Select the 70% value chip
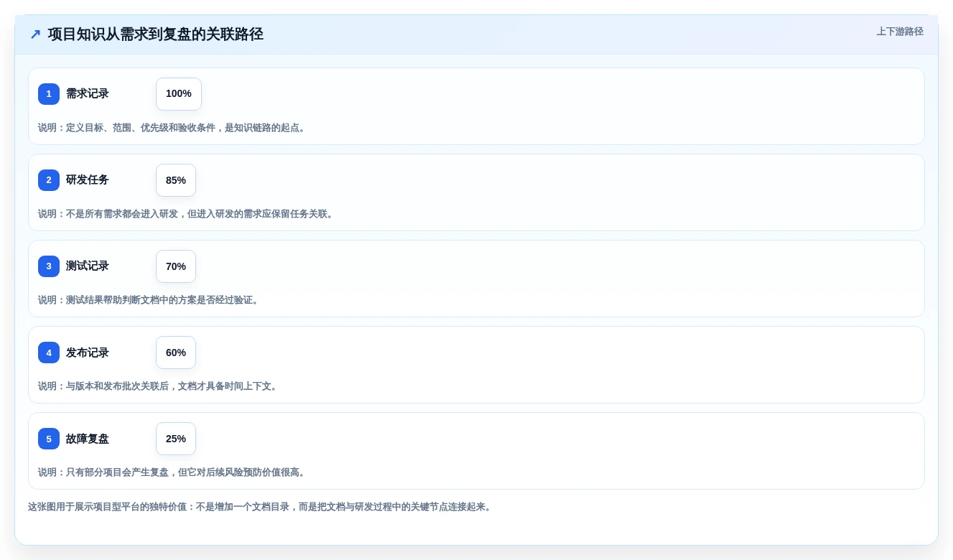Image resolution: width=953 pixels, height=560 pixels. [176, 266]
